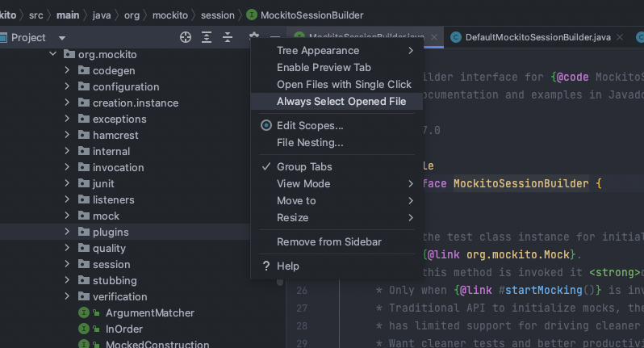Collapse the org.mockito package node
Image resolution: width=644 pixels, height=348 pixels.
(53, 54)
